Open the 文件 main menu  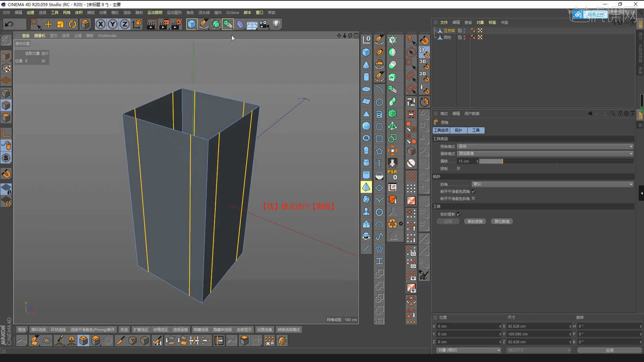6,12
